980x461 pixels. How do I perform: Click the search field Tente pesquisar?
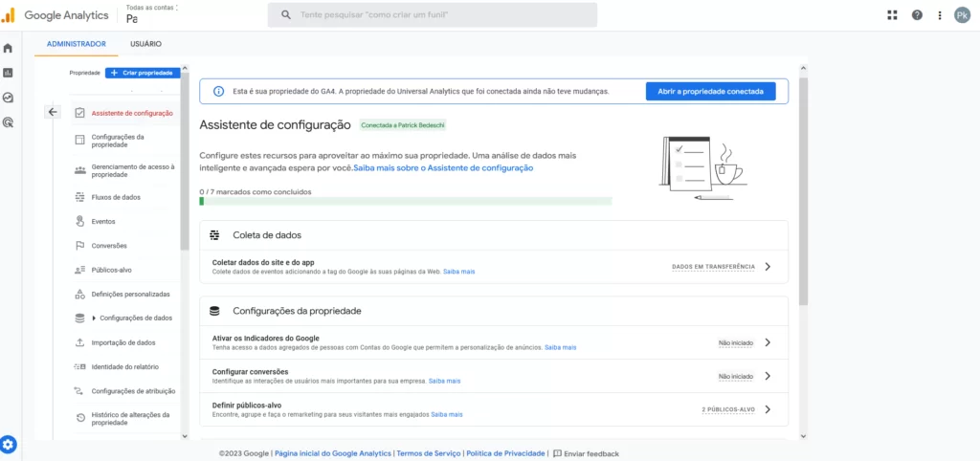432,15
